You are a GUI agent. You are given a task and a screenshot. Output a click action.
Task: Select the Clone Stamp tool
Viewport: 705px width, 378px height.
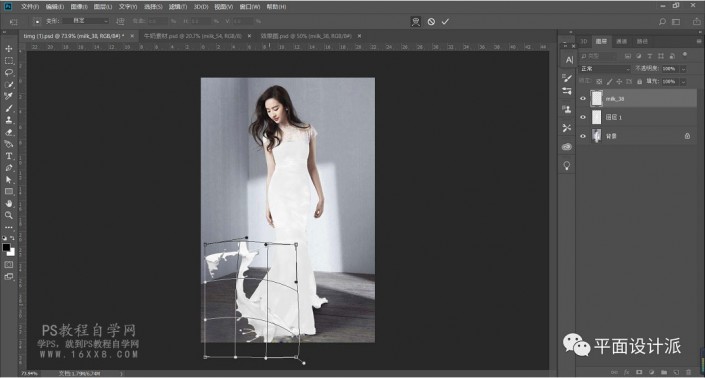pyautogui.click(x=9, y=120)
